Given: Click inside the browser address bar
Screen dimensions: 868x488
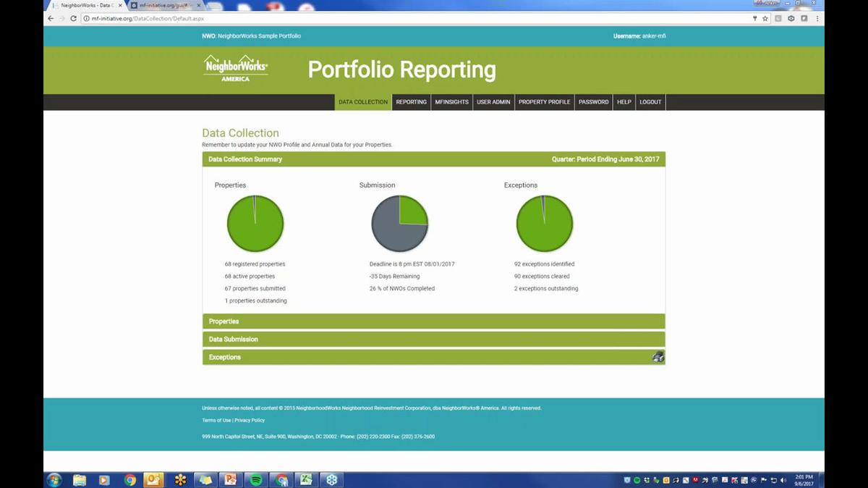Looking at the screenshot, I should pos(289,18).
